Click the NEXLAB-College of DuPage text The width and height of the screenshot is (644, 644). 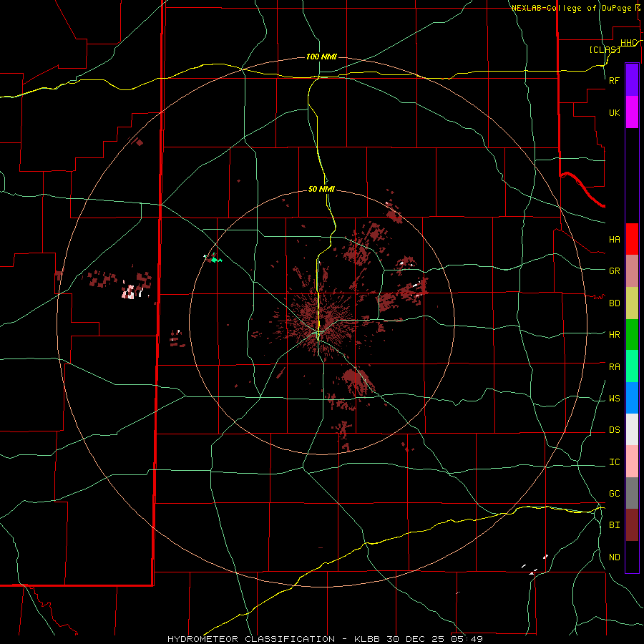pyautogui.click(x=571, y=8)
